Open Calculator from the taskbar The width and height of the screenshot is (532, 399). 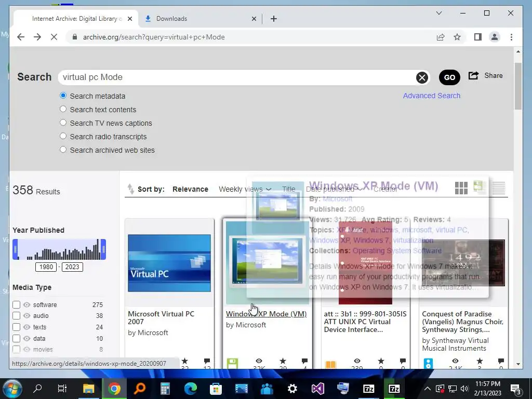point(165,389)
